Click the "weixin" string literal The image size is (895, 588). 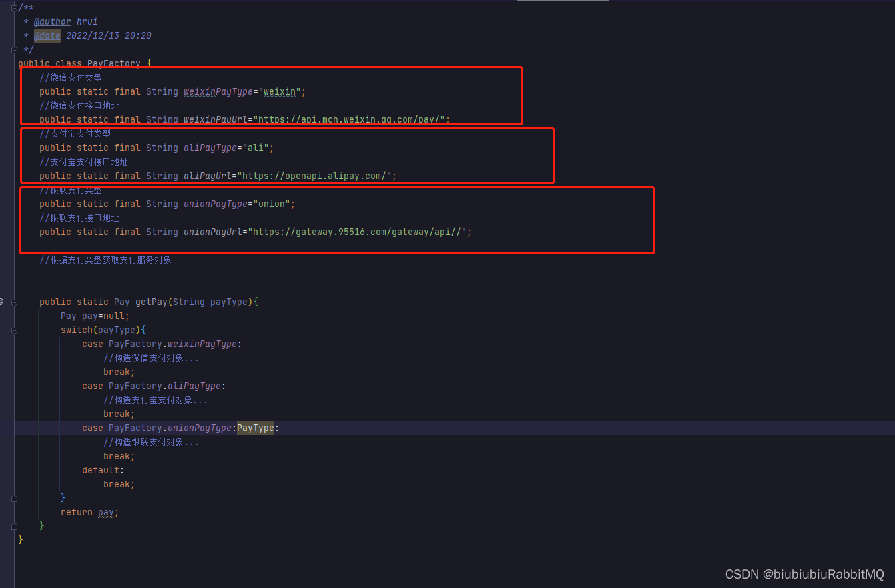(x=280, y=92)
